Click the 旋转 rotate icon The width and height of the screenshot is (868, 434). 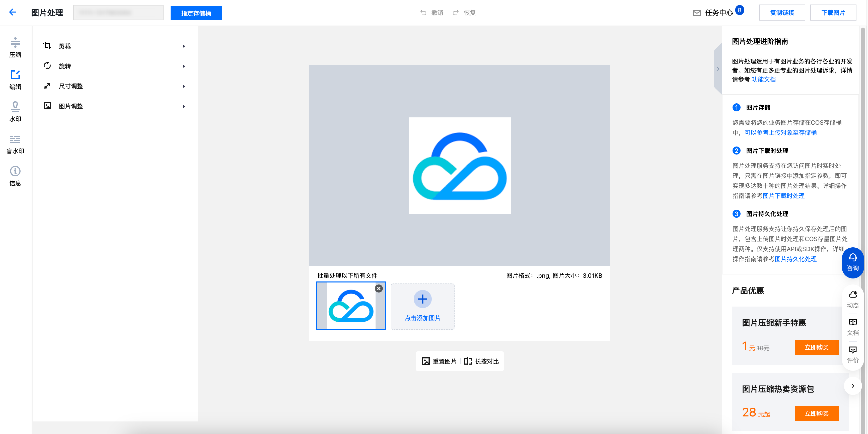(47, 66)
